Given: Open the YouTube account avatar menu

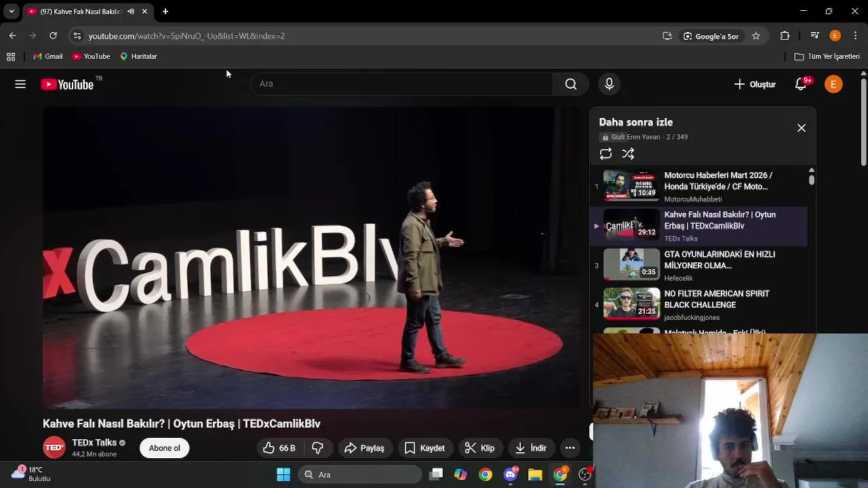Looking at the screenshot, I should pyautogui.click(x=833, y=84).
